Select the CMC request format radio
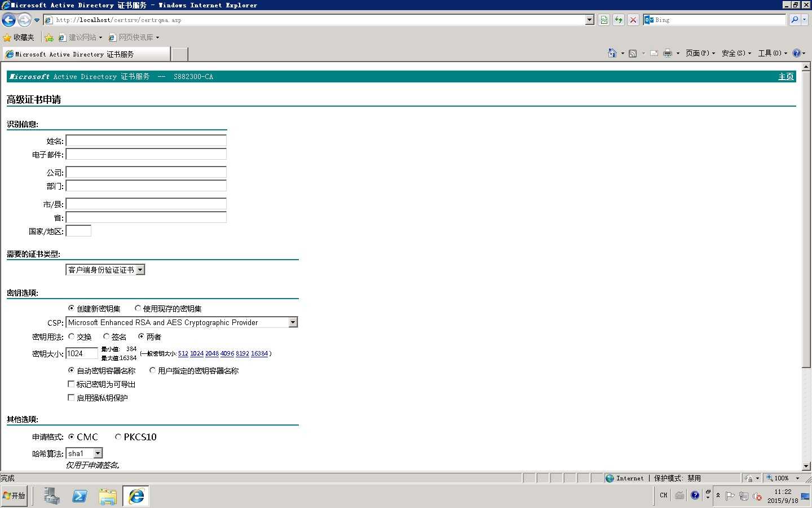The width and height of the screenshot is (812, 508). click(71, 436)
